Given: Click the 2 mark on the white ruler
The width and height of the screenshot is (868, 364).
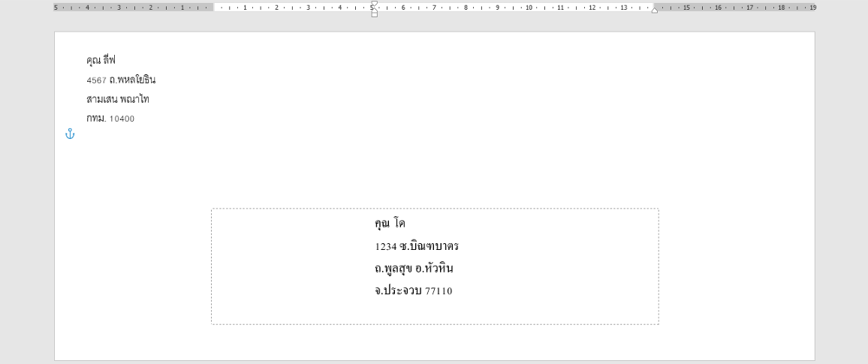Looking at the screenshot, I should tap(276, 8).
